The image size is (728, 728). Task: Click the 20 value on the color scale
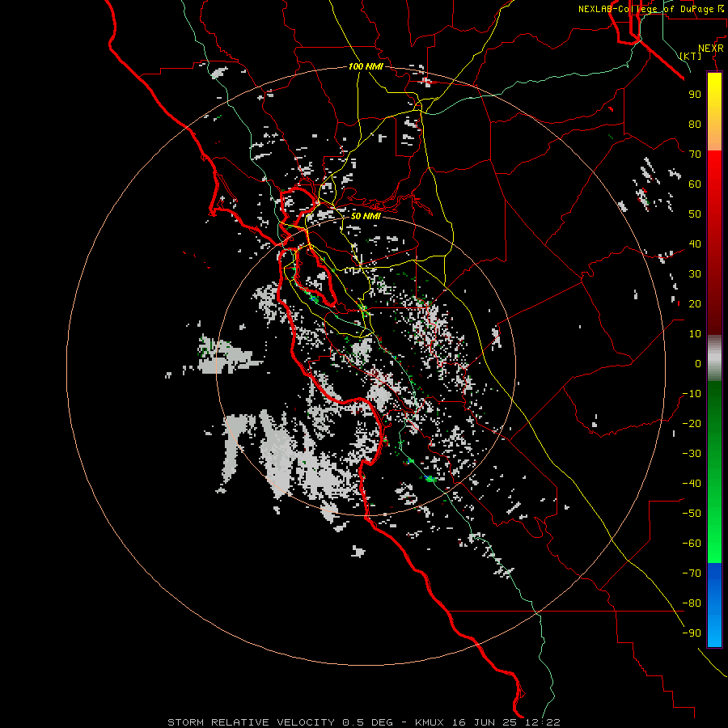pyautogui.click(x=695, y=303)
